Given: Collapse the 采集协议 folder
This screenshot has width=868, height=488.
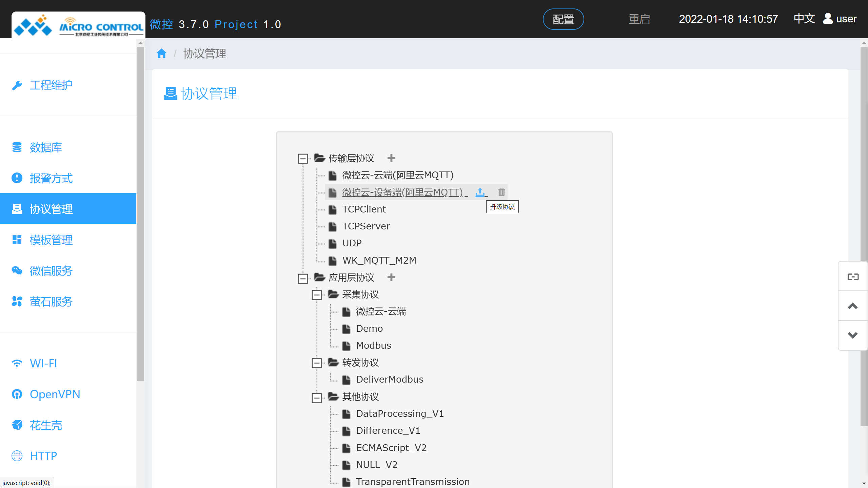Looking at the screenshot, I should coord(317,295).
